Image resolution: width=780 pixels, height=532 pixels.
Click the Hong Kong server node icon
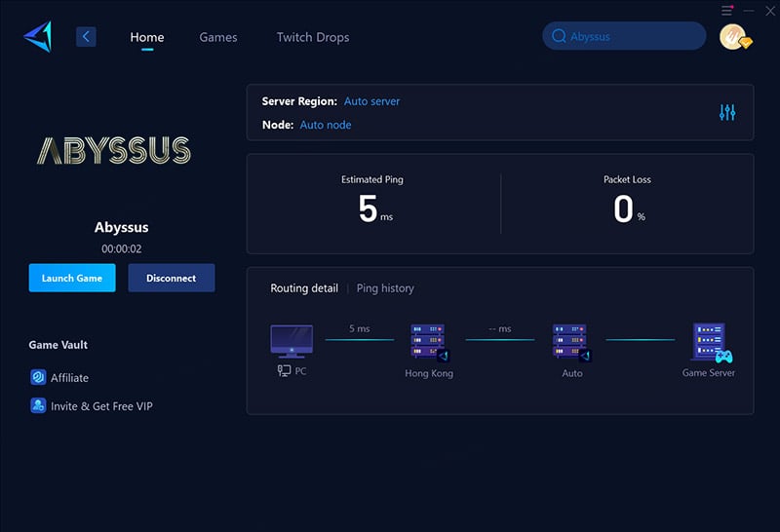429,342
